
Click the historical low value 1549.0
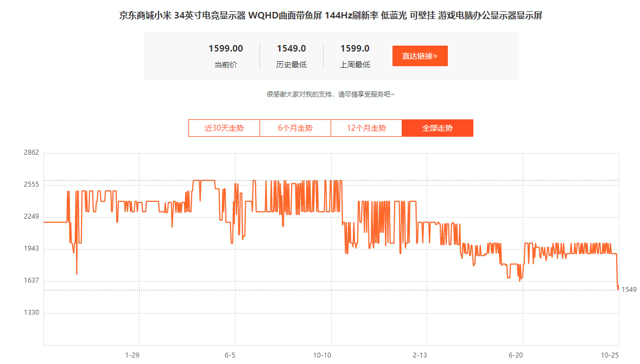tap(292, 49)
